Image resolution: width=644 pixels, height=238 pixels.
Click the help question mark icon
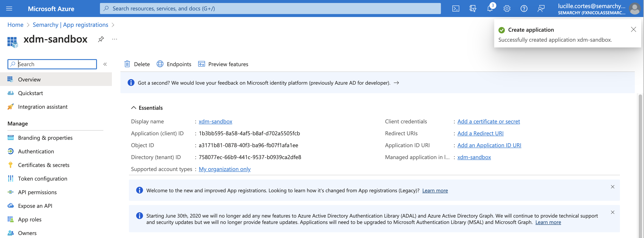(x=524, y=9)
